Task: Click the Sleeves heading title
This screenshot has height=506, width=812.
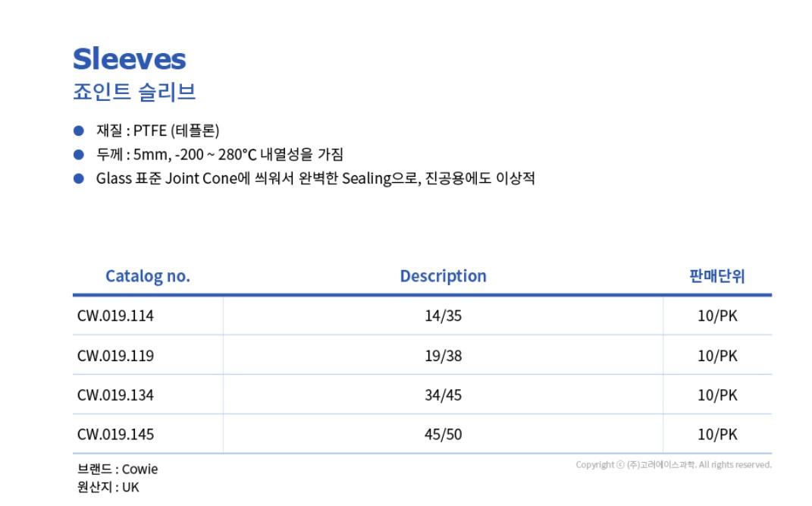Action: pyautogui.click(x=129, y=58)
